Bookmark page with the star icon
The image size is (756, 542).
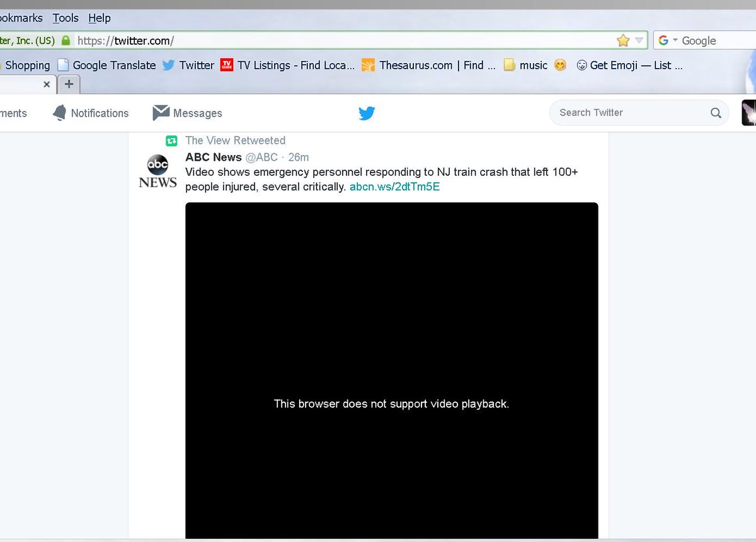pyautogui.click(x=623, y=41)
